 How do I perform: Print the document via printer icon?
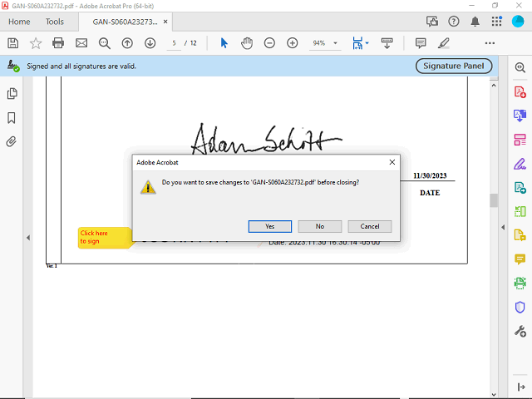click(58, 43)
